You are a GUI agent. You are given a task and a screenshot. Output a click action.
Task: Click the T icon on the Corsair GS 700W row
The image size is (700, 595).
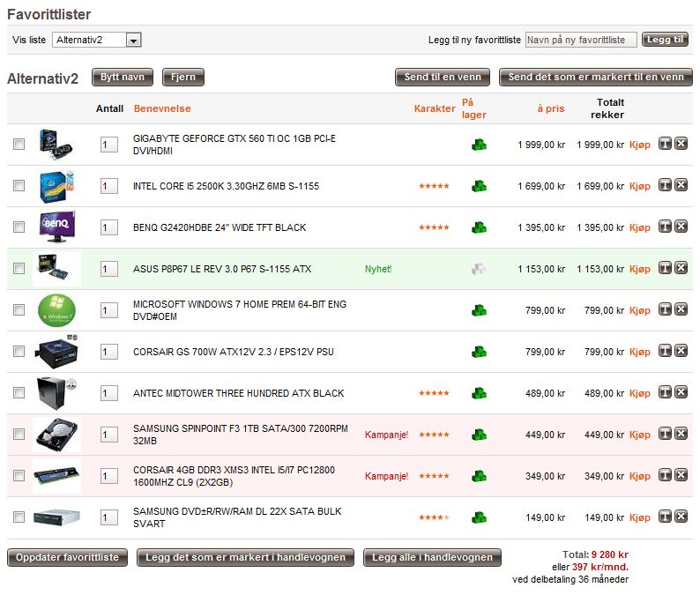[666, 351]
